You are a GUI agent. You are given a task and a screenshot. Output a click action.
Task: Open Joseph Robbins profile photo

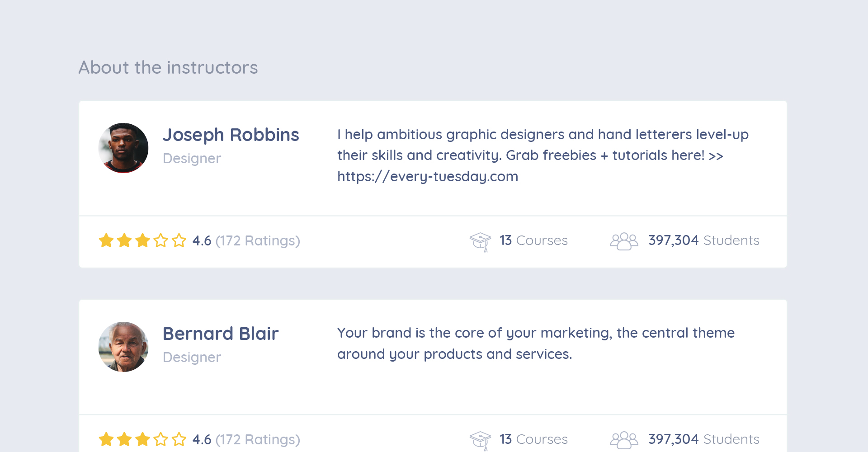123,148
